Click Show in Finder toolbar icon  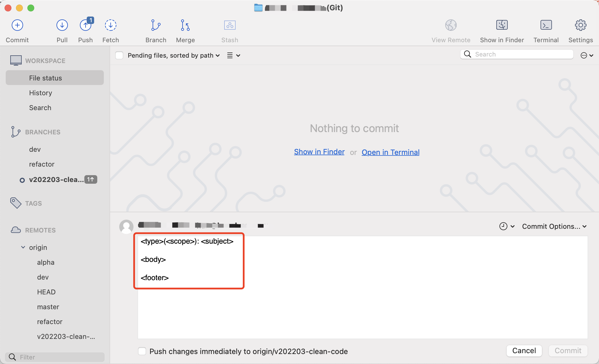(502, 25)
